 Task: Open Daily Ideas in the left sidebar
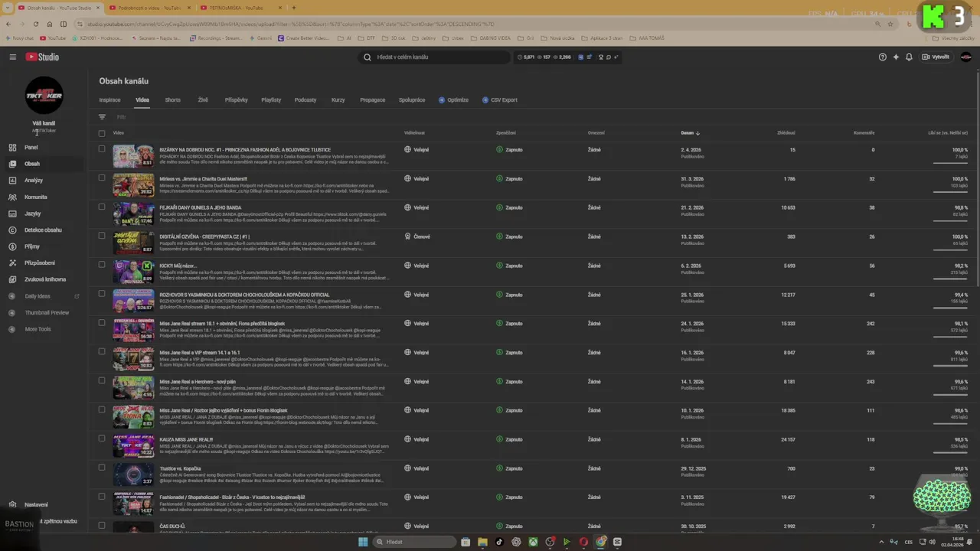point(37,296)
